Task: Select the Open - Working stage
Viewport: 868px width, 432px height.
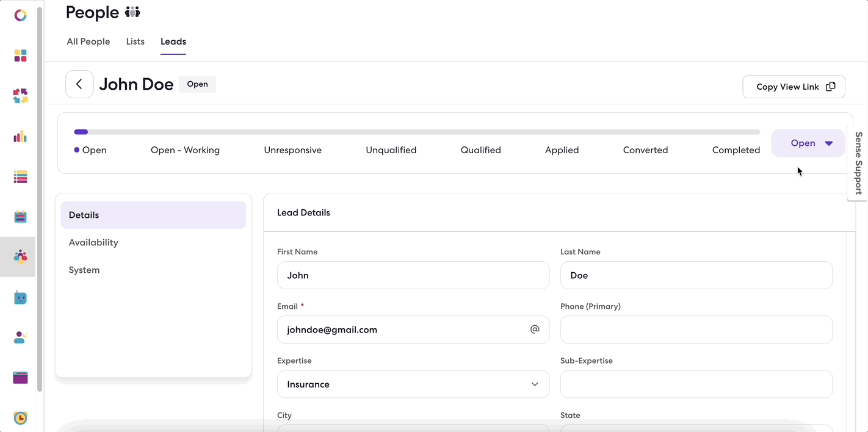Action: click(185, 150)
